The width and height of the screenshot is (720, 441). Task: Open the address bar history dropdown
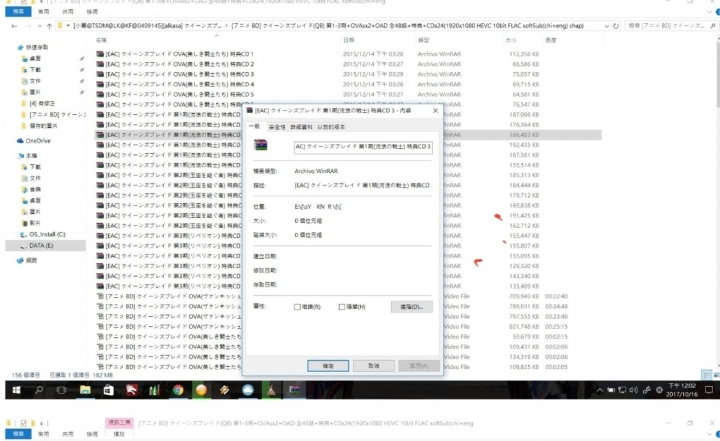607,26
